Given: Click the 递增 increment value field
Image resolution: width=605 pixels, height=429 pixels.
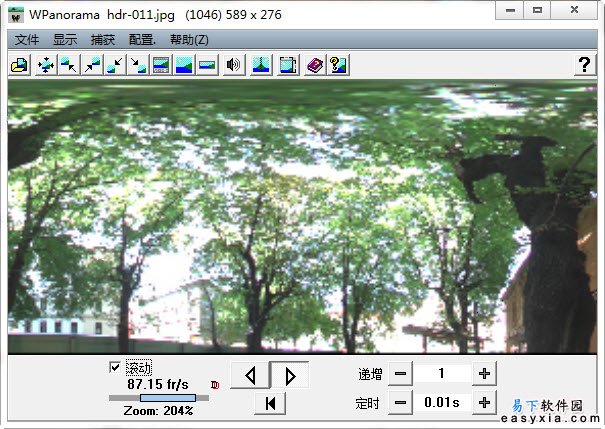Looking at the screenshot, I should tap(441, 373).
